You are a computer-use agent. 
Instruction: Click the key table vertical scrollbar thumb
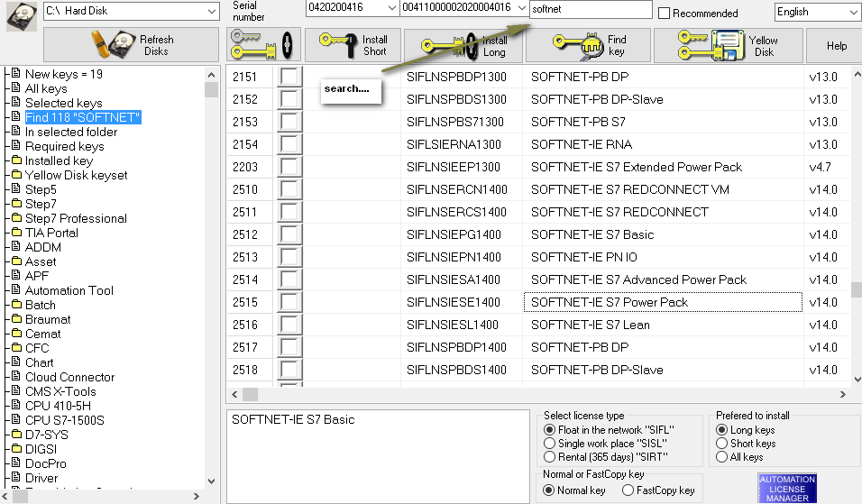[x=857, y=289]
